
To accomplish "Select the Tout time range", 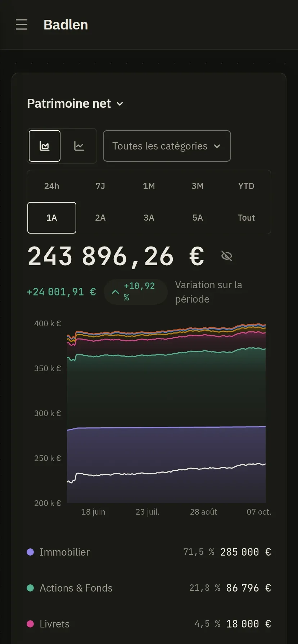I will pyautogui.click(x=246, y=218).
